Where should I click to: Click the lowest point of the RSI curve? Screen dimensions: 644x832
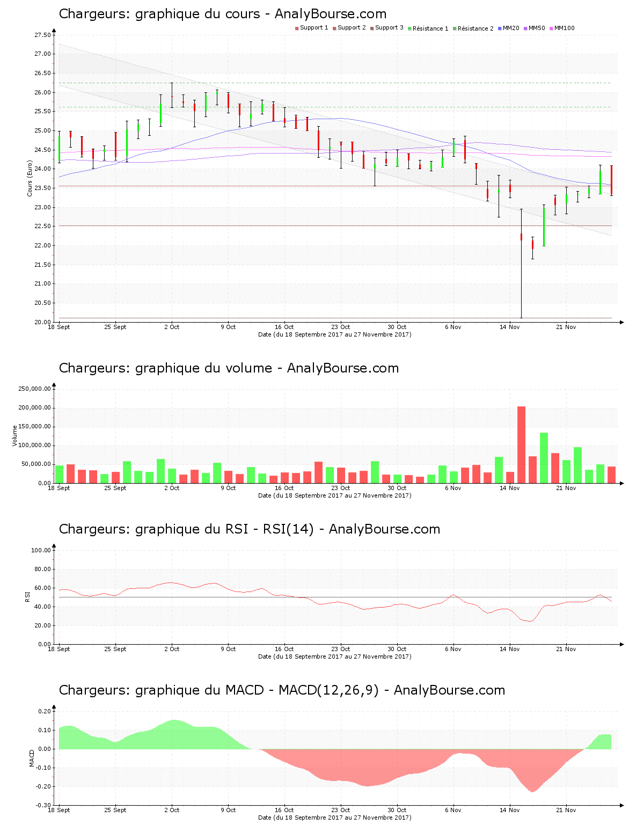point(530,621)
